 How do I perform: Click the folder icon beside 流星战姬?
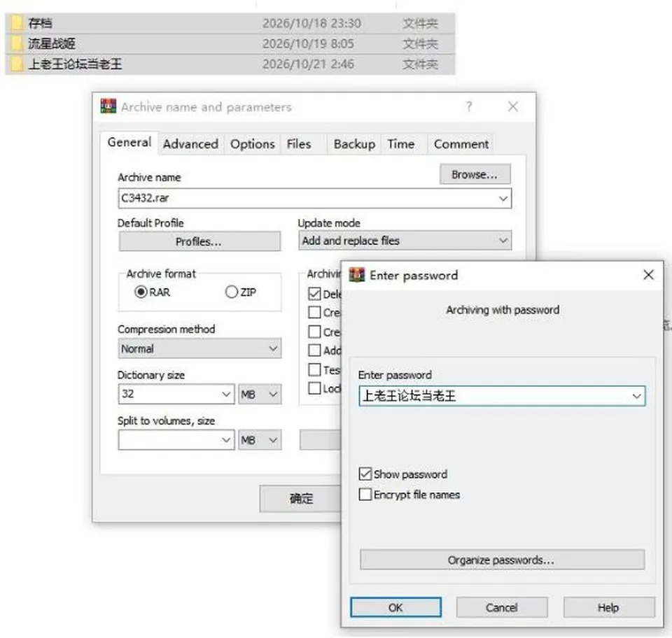[17, 43]
